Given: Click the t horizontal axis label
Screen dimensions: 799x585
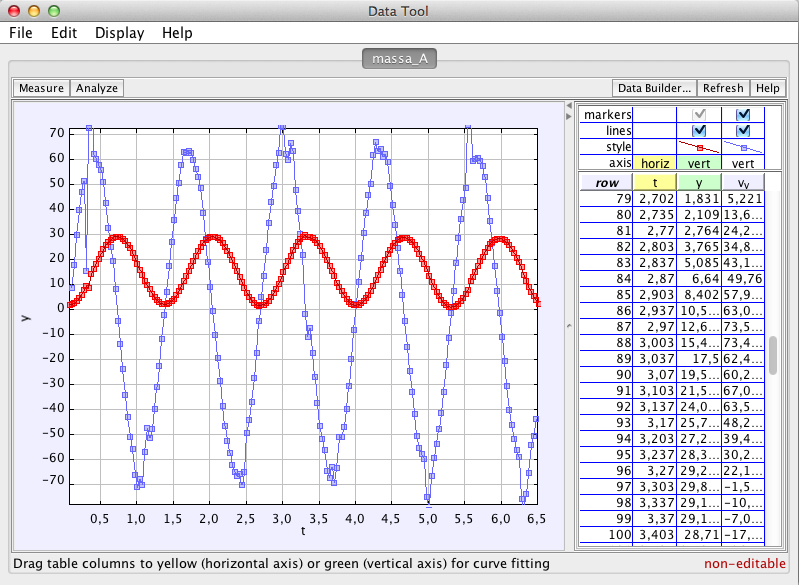Looking at the screenshot, I should [303, 531].
